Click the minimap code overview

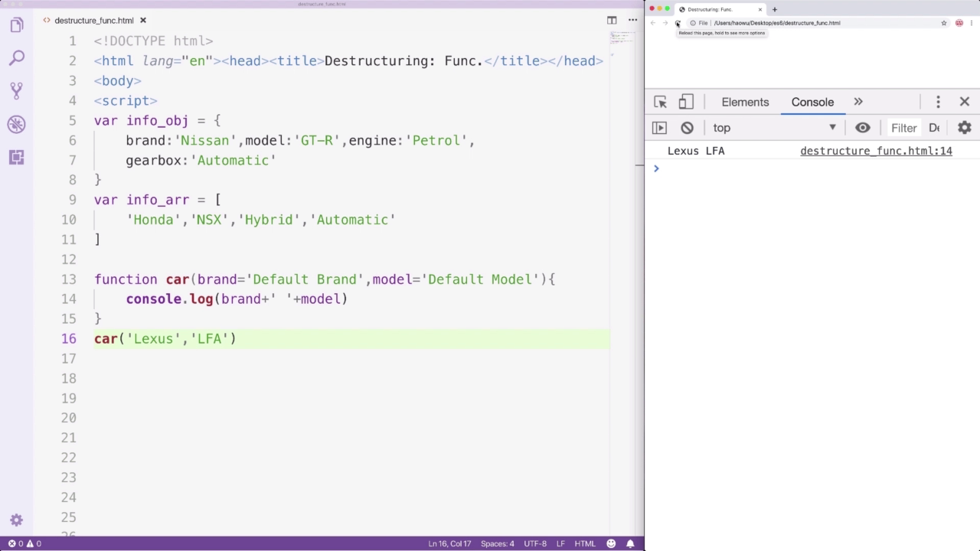tap(622, 38)
